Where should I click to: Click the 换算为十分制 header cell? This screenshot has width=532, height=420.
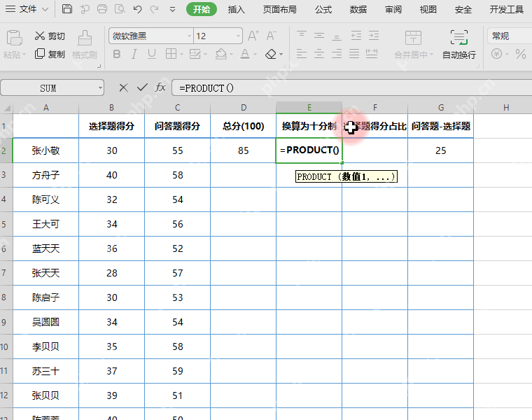(x=309, y=126)
